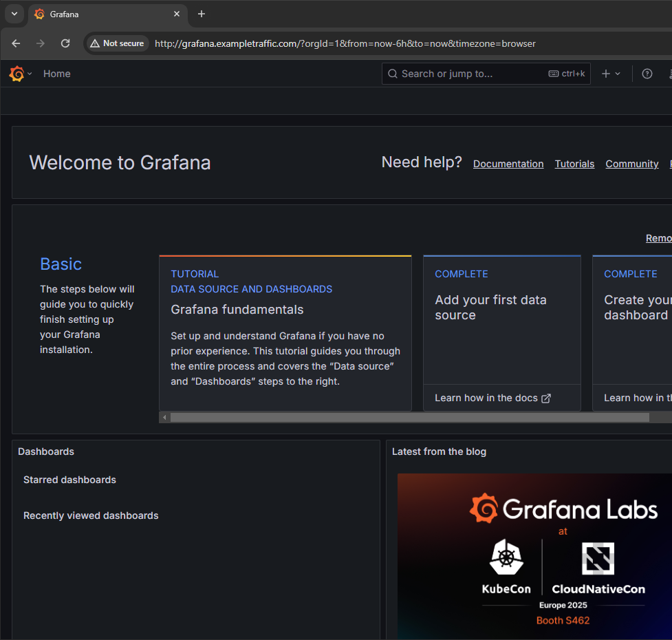Click the magnifier icon in search box
The height and width of the screenshot is (640, 672).
(393, 74)
